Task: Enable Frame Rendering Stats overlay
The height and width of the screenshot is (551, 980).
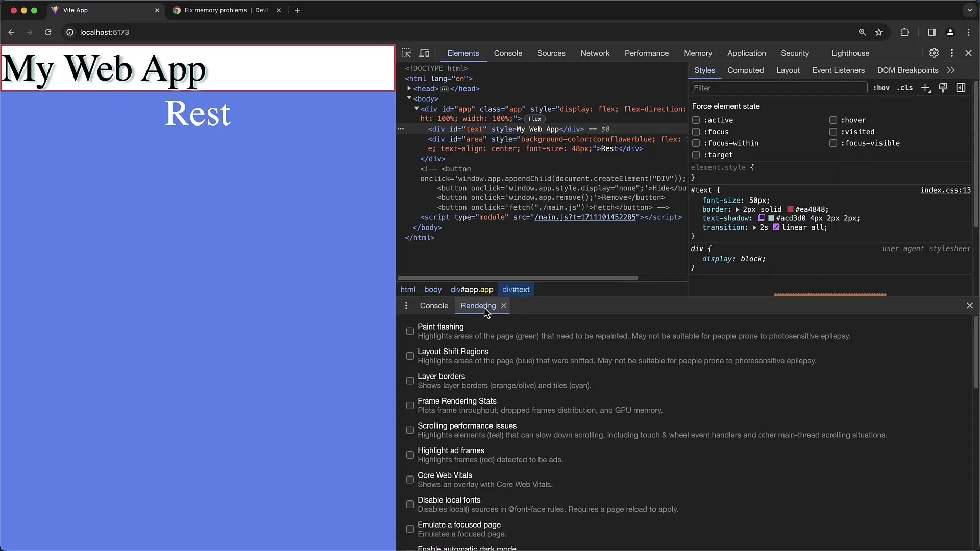Action: coord(410,405)
